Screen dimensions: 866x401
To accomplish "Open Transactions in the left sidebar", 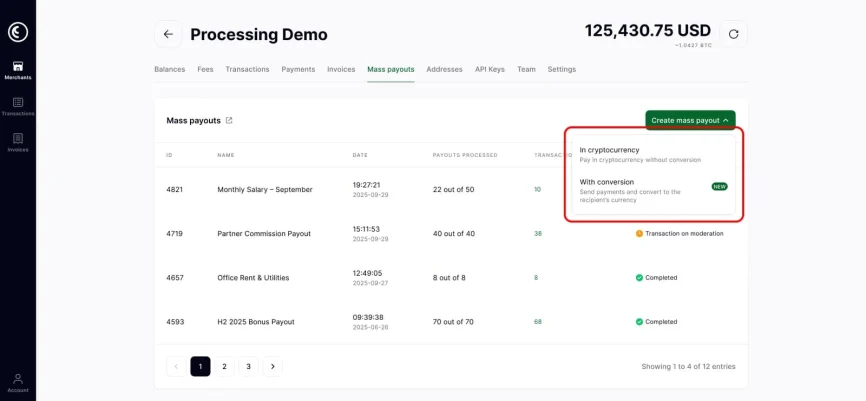I will tap(18, 106).
